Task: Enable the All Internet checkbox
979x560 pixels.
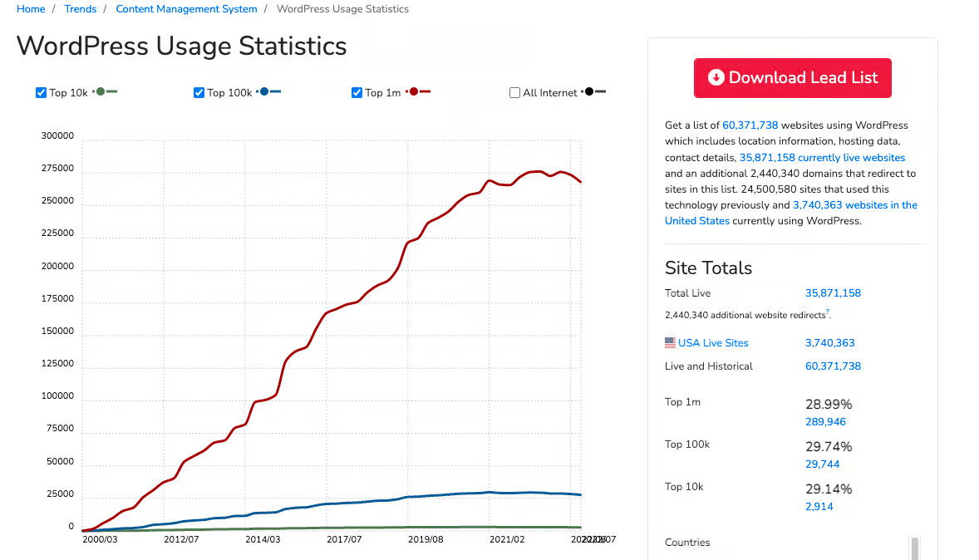Action: (x=515, y=93)
